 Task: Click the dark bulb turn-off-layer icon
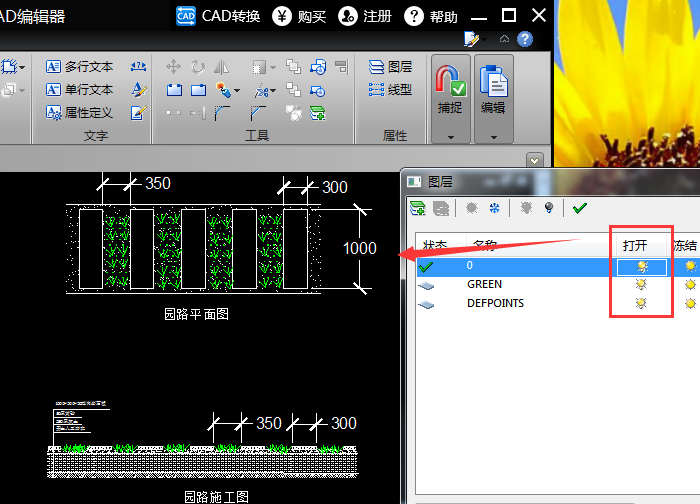[548, 208]
